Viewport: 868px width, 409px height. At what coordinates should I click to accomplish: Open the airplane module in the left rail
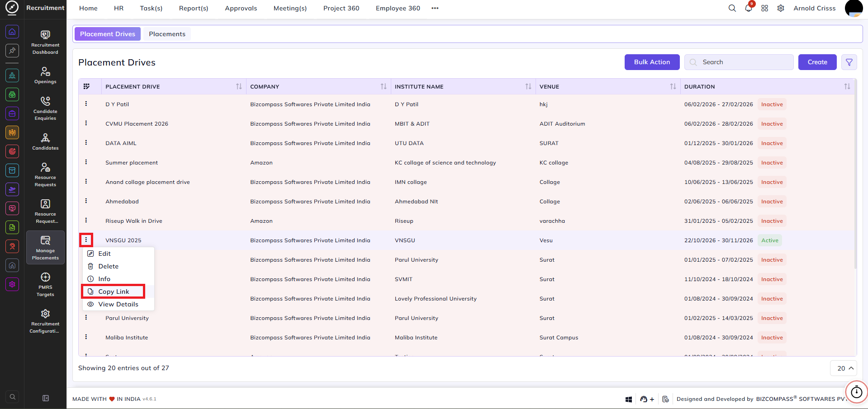(12, 189)
